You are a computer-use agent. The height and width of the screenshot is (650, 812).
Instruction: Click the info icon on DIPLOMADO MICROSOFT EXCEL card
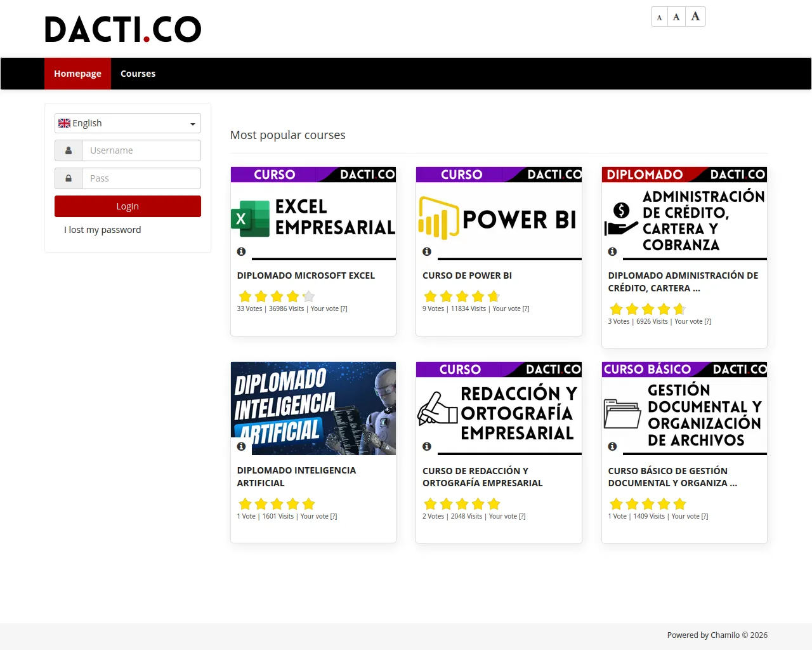(241, 251)
